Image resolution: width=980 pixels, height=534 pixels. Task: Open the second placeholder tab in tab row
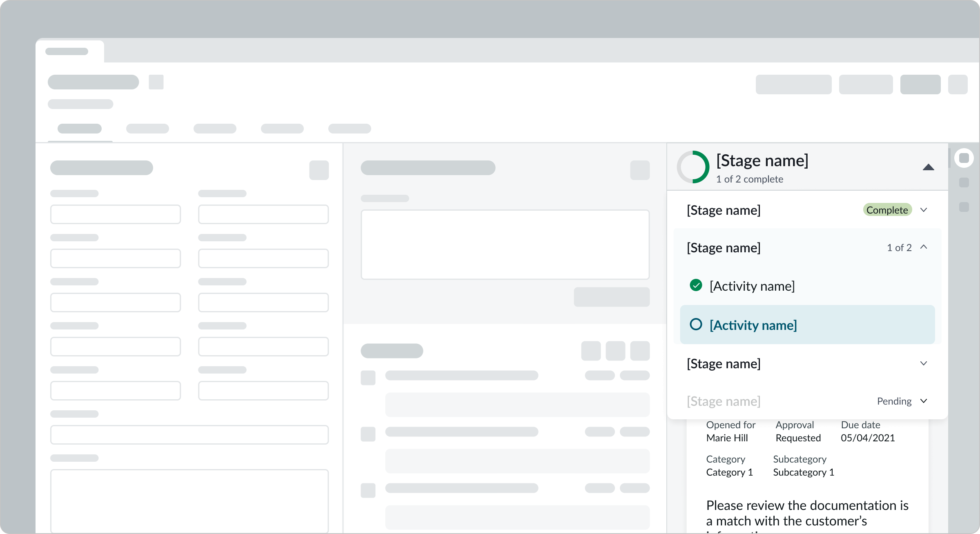tap(147, 129)
